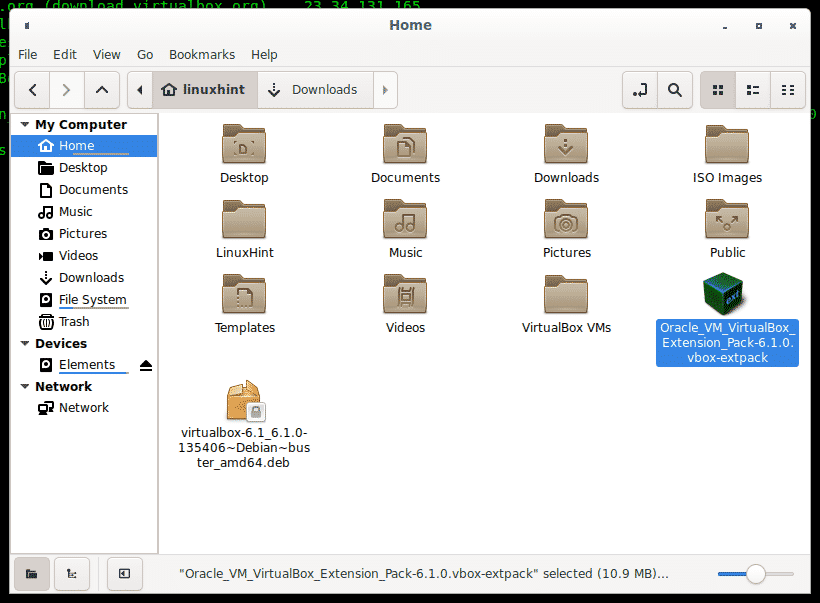Select the Pictures folder icon

pos(566,219)
